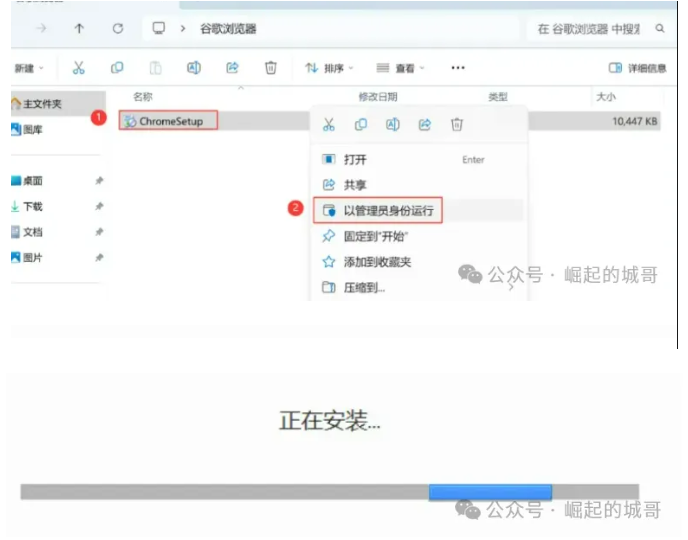Screen dimensions: 688x540
Task: Open the 排序 sort dropdown
Action: (330, 68)
